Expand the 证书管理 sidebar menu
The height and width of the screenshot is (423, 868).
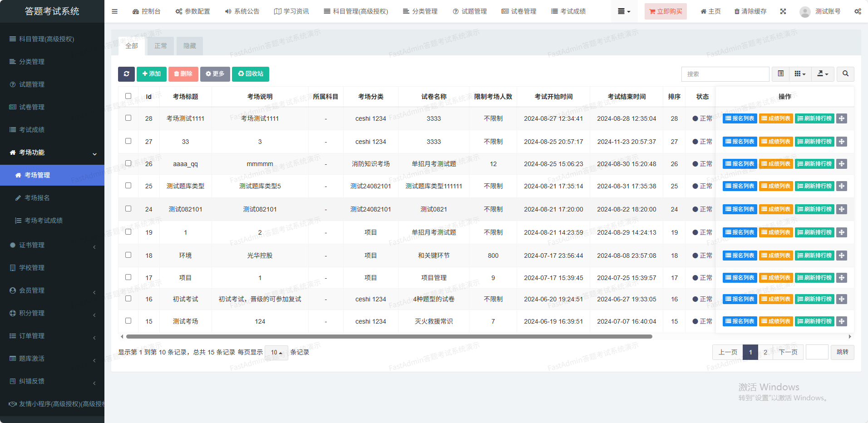point(52,245)
